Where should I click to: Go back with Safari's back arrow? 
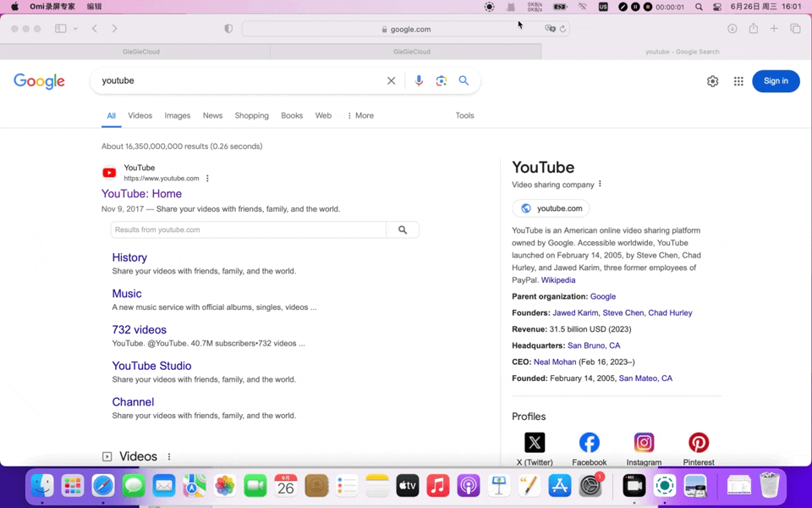(95, 29)
